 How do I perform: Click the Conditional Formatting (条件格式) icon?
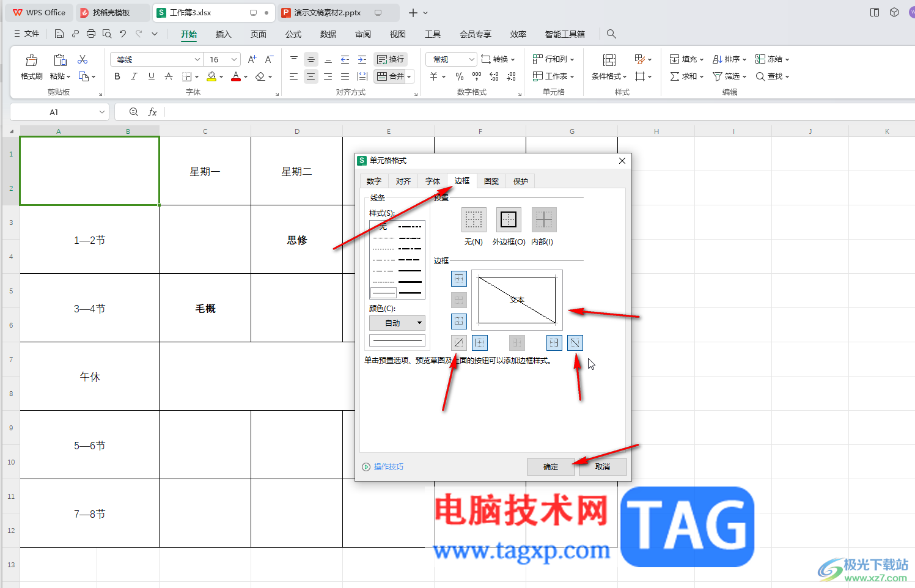[x=609, y=60]
